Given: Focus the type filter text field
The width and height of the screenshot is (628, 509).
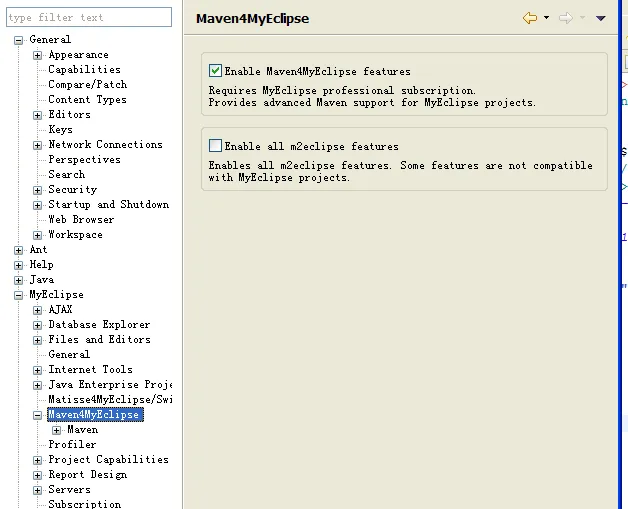Looking at the screenshot, I should tap(89, 17).
